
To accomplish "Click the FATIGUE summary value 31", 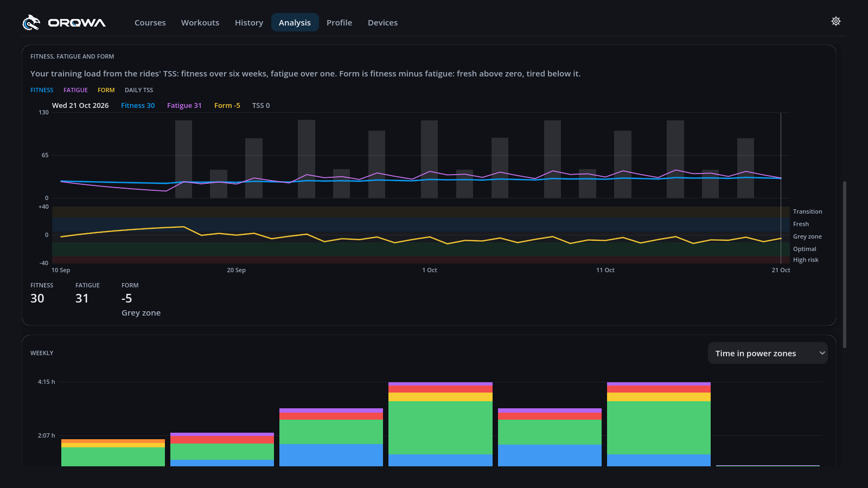I will tap(82, 298).
